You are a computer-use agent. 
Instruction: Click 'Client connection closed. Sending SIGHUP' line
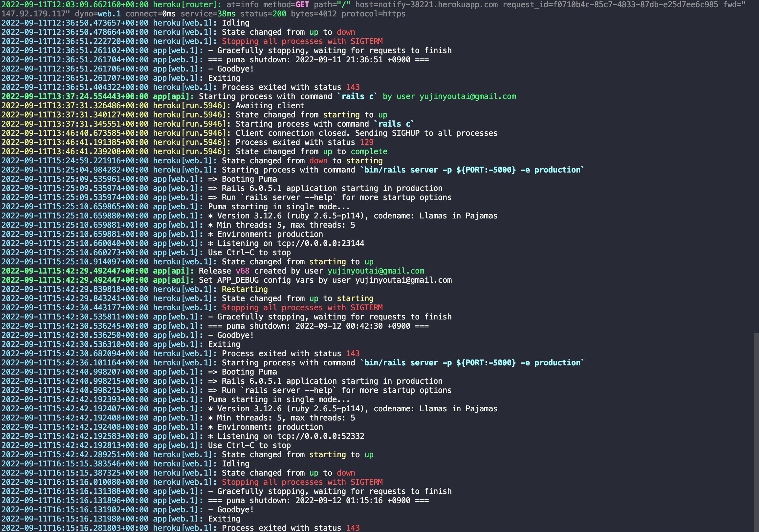[x=249, y=133]
